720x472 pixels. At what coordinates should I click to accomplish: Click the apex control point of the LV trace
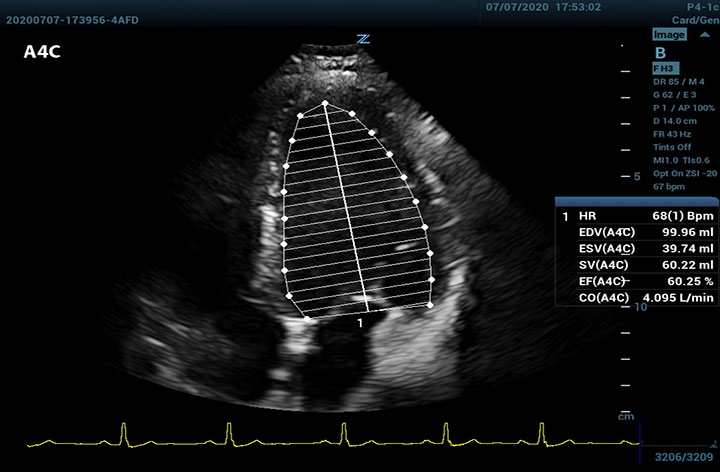click(324, 103)
